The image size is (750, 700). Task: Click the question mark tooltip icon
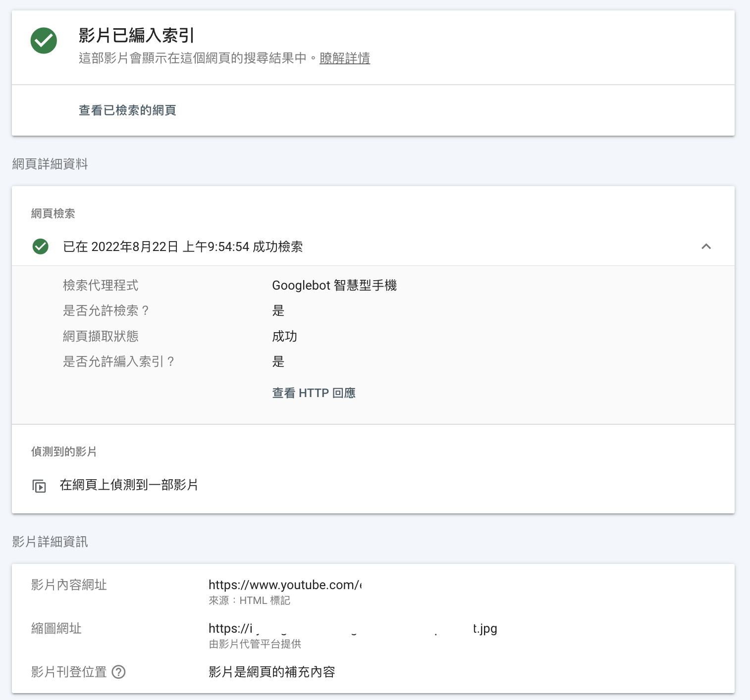pos(119,672)
